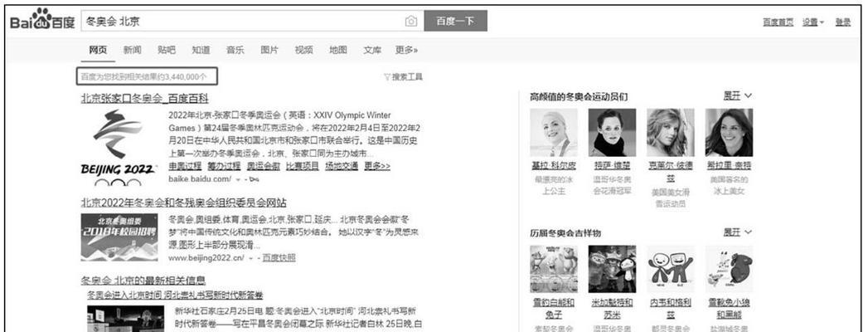Open the 特萨·维楚 name link
Image resolution: width=868 pixels, height=332 pixels.
pyautogui.click(x=612, y=166)
